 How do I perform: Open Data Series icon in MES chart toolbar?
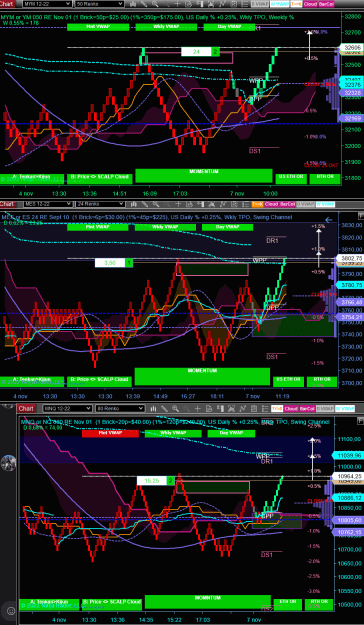click(x=211, y=204)
